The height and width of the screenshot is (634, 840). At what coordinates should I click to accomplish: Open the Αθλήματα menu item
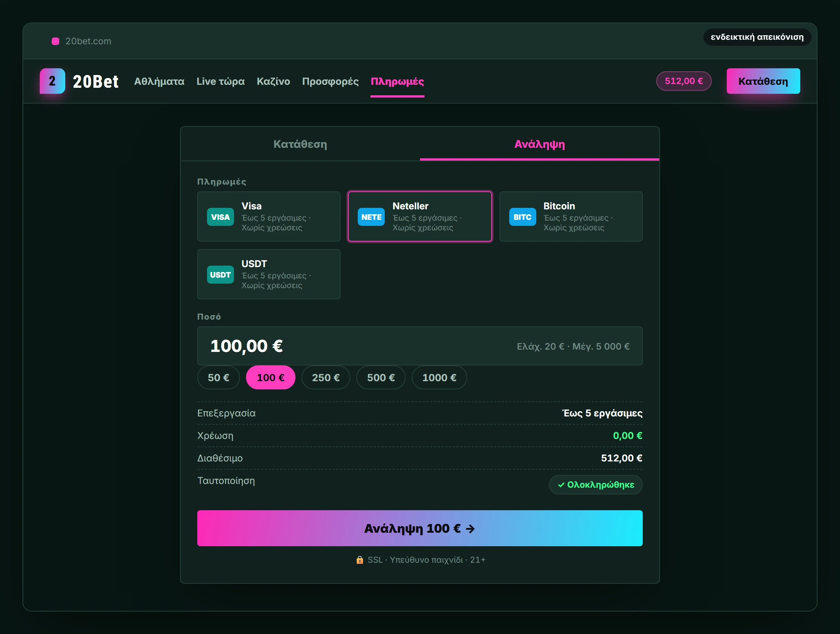click(x=159, y=81)
